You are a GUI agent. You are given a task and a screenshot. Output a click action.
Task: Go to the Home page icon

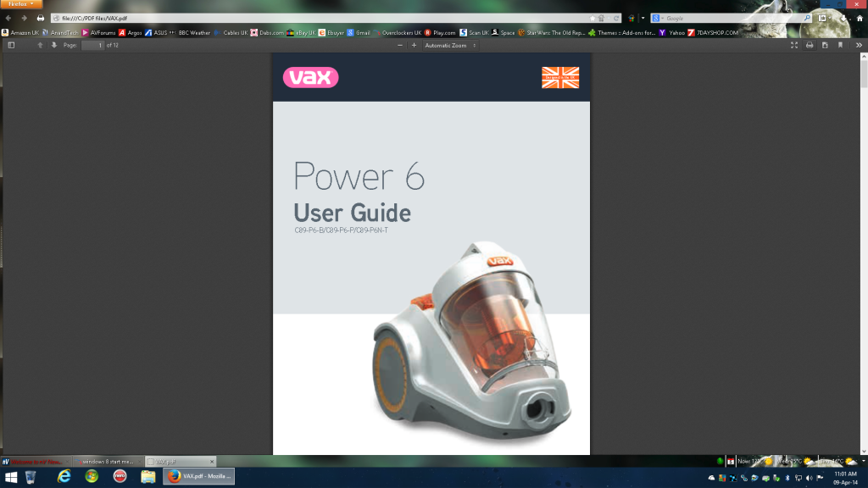click(x=860, y=19)
